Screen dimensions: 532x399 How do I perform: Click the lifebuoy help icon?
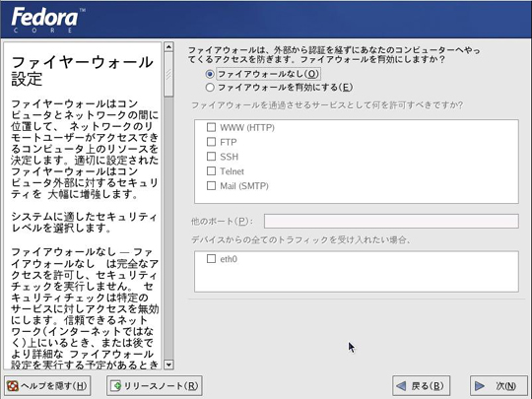[x=13, y=386]
